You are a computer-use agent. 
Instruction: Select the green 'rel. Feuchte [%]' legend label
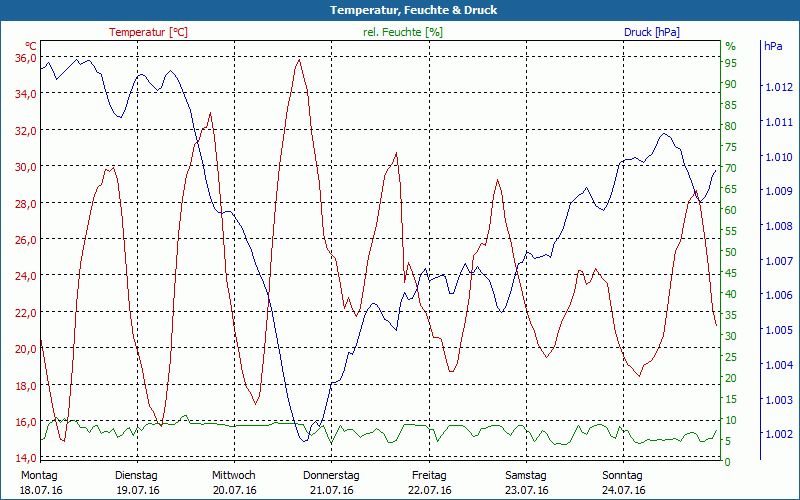pos(403,32)
